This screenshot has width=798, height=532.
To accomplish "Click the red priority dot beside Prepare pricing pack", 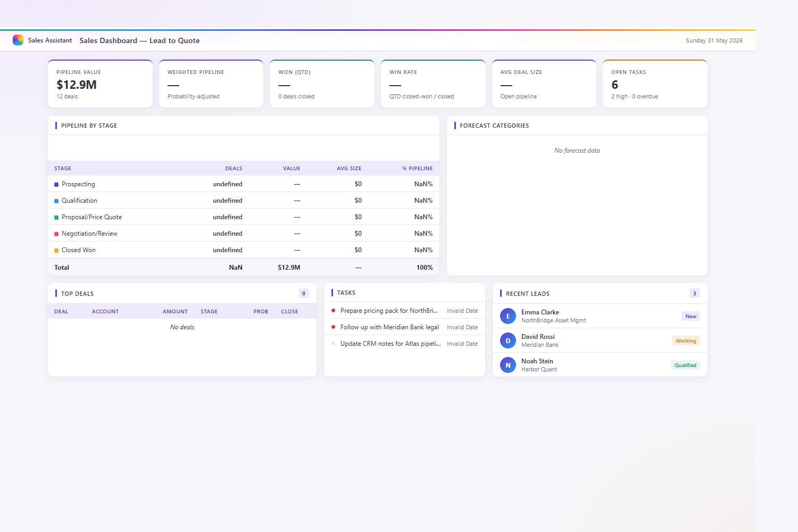I will pos(334,311).
